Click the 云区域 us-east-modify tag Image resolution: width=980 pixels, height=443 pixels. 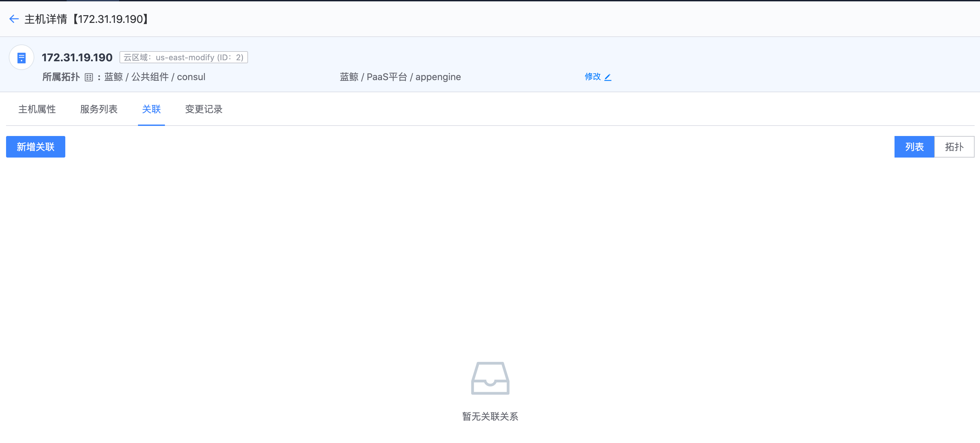pos(183,58)
